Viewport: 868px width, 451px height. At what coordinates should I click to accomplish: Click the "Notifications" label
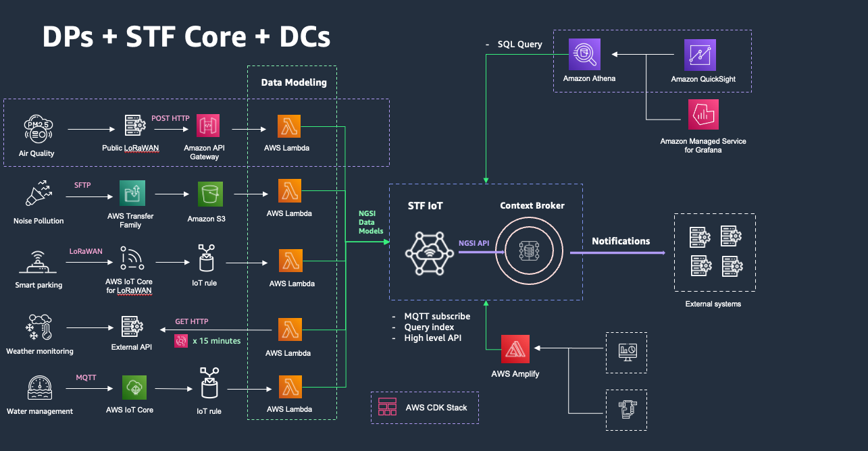(x=621, y=241)
